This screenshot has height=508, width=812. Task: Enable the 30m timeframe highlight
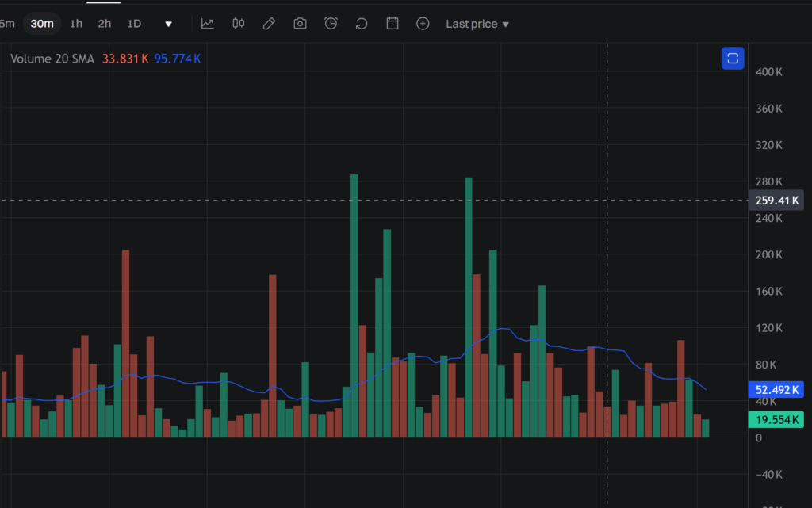[42, 24]
